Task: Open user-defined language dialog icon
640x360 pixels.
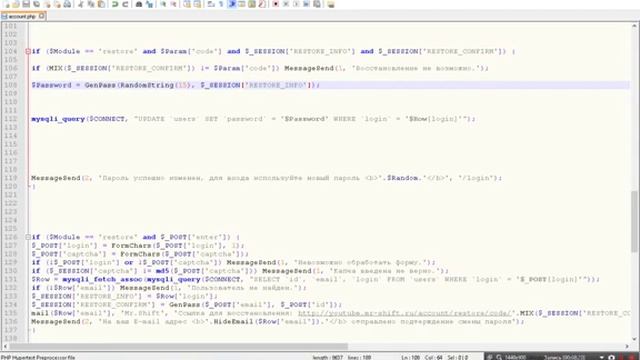Action: (x=242, y=4)
